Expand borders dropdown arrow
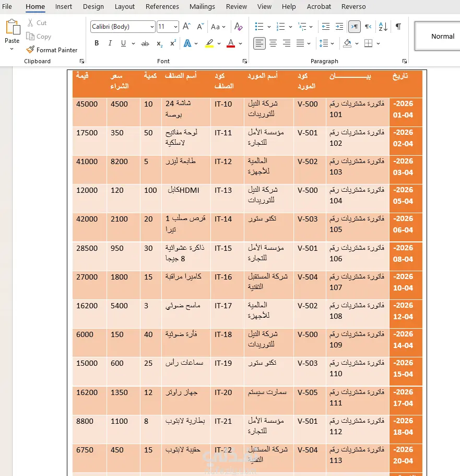Image resolution: width=460 pixels, height=476 pixels. click(x=378, y=44)
